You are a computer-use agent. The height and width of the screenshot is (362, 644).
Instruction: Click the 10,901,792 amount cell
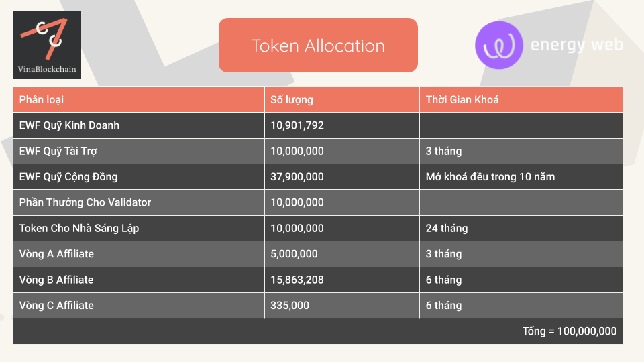pyautogui.click(x=342, y=125)
